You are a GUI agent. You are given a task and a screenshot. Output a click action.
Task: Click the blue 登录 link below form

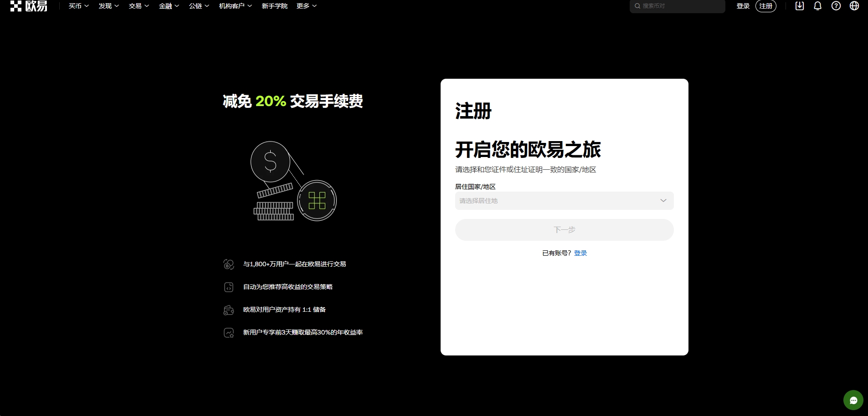(x=580, y=253)
